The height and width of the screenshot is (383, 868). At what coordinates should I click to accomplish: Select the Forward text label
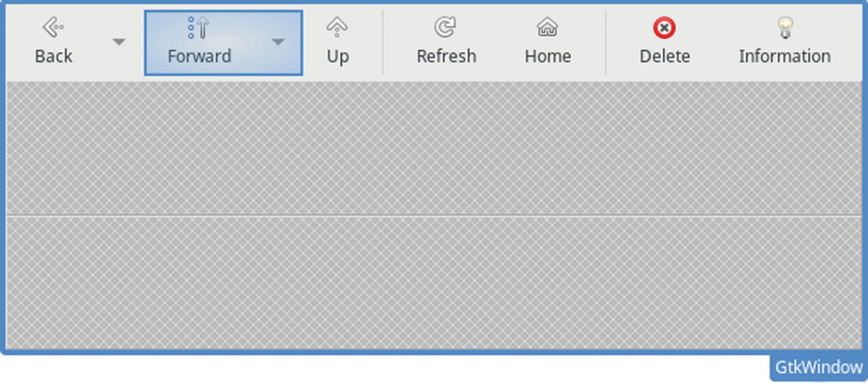tap(200, 56)
